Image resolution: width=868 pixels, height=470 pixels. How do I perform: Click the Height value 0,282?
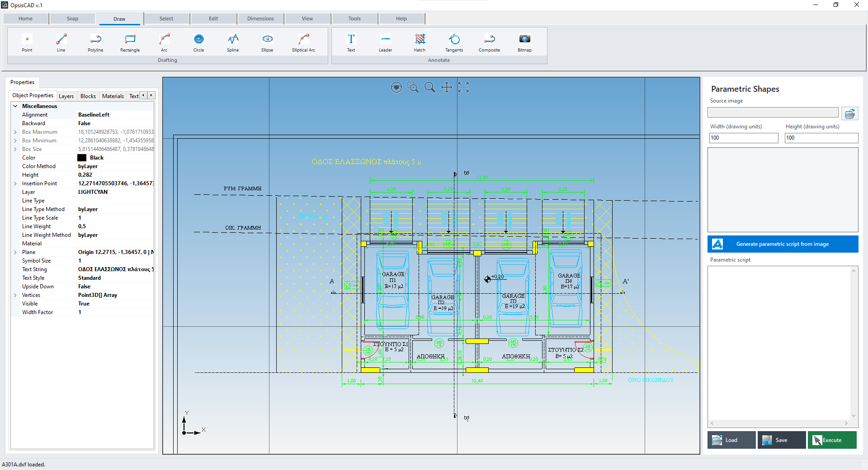click(x=85, y=175)
